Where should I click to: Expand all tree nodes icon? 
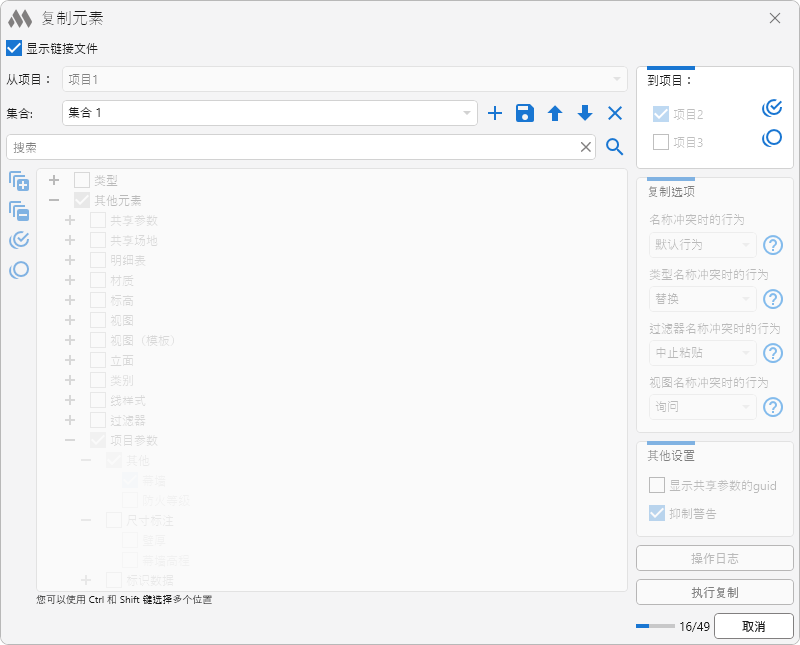(19, 181)
